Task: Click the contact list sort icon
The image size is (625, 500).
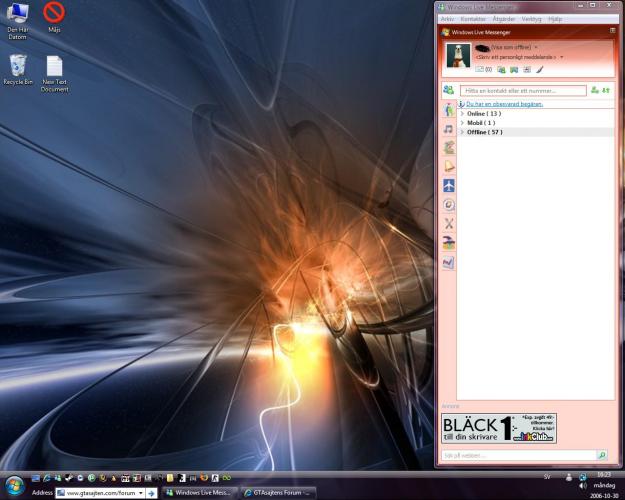Action: pos(607,90)
